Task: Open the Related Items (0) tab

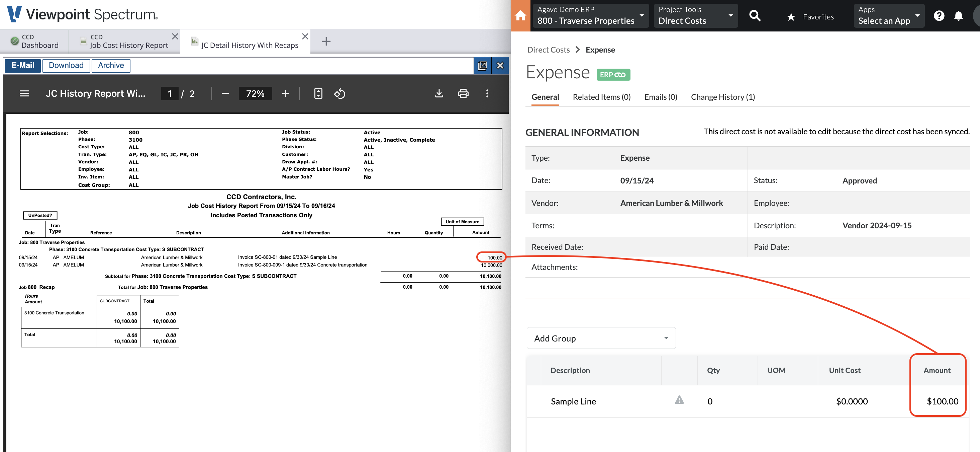Action: (601, 97)
